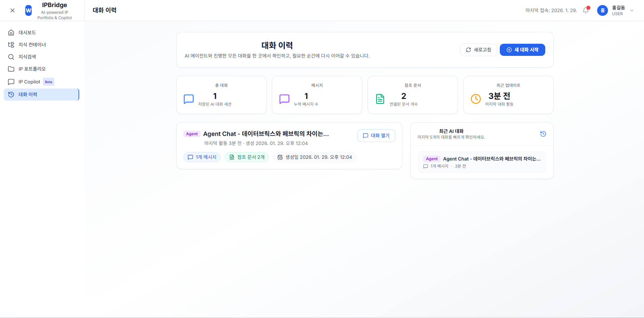Screen dimensions: 644x318
Task: Click the green document icon in reference documents card
Action: [380, 99]
